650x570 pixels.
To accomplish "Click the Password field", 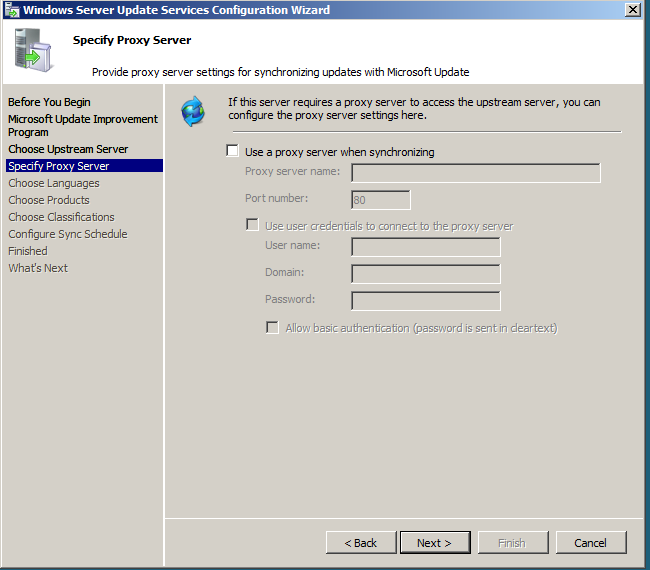I will [x=426, y=301].
